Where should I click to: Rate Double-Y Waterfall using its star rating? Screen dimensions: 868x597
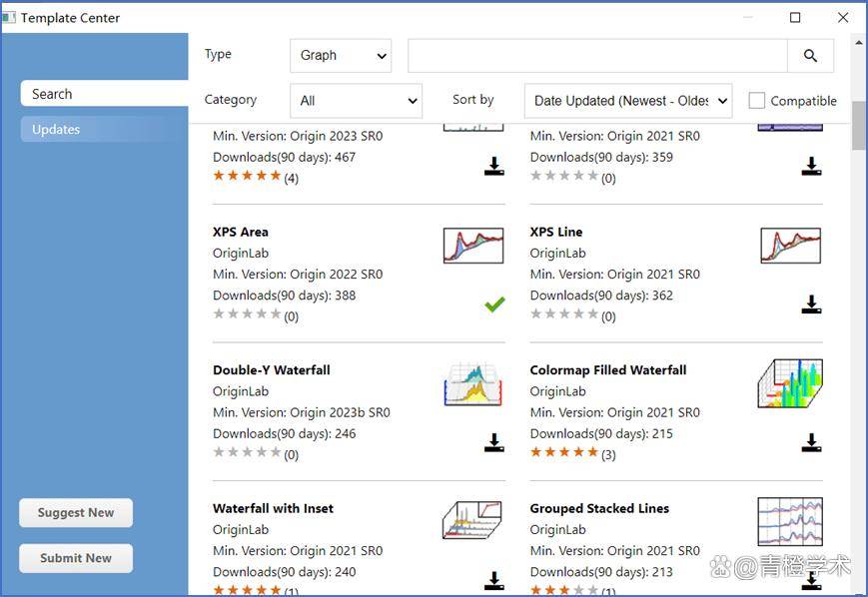(247, 453)
